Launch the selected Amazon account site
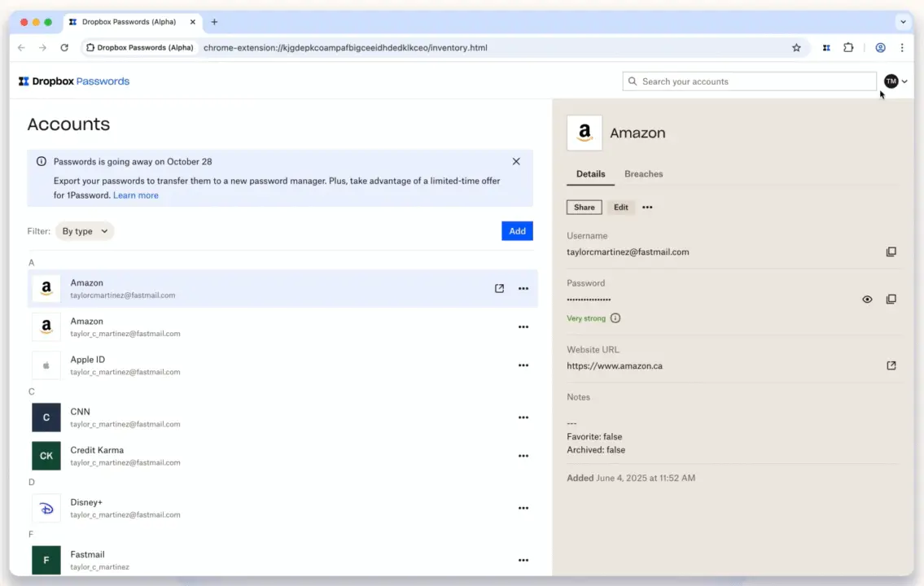 point(499,289)
